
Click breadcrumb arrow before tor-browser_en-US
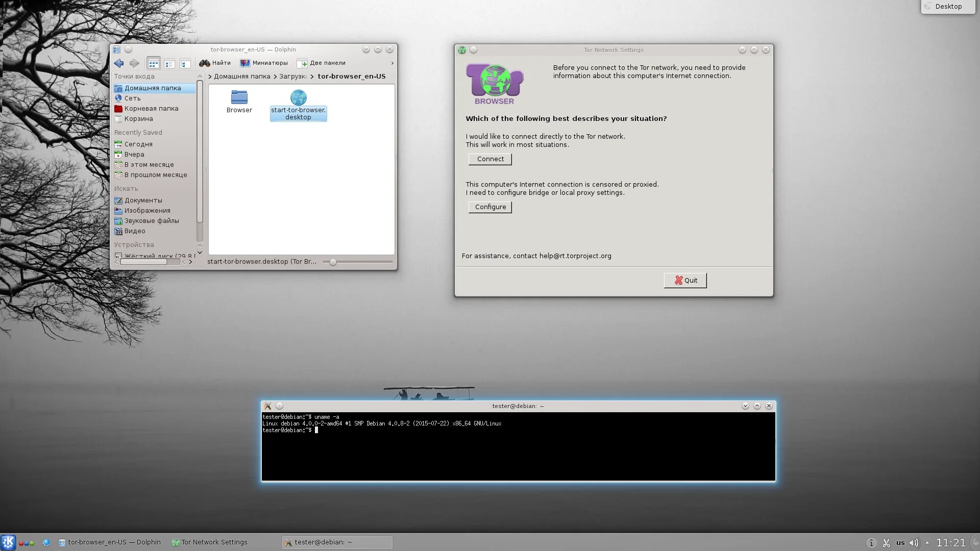tap(312, 77)
